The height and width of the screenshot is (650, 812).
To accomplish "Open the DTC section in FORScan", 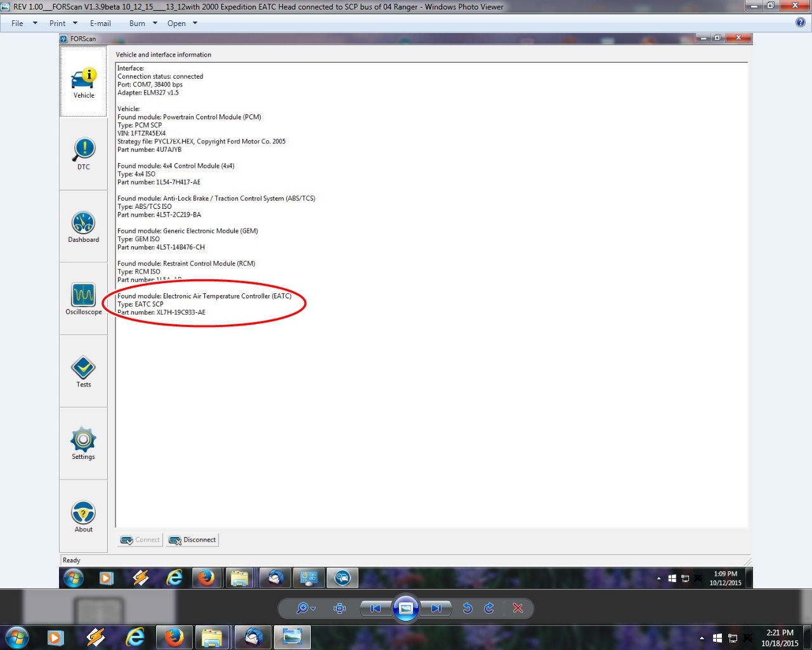I will point(84,154).
